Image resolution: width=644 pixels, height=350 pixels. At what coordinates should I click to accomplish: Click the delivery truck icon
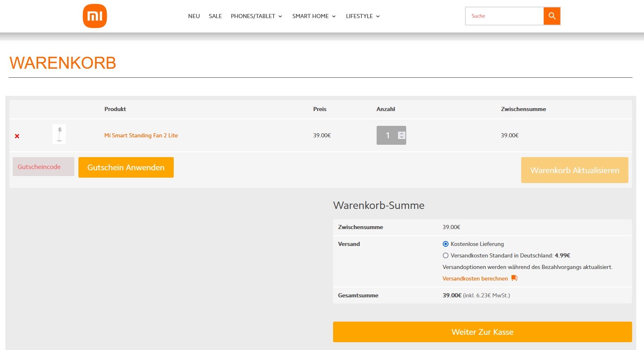click(514, 278)
